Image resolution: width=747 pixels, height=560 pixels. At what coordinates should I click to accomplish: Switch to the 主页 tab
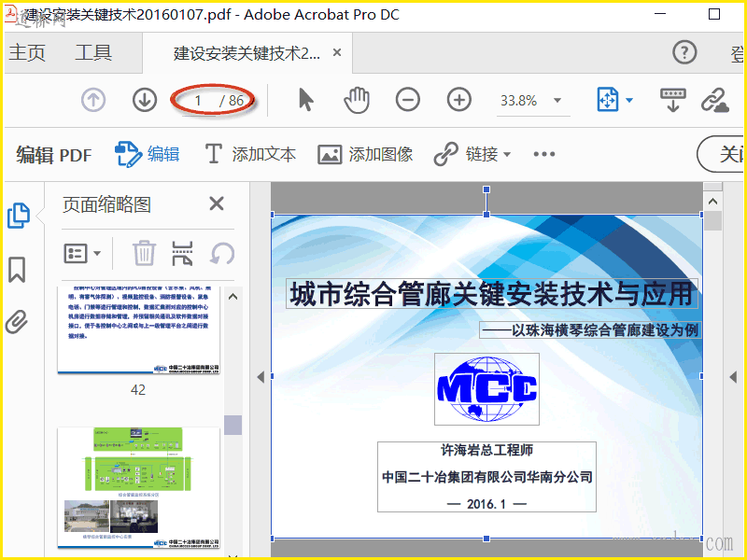(27, 52)
